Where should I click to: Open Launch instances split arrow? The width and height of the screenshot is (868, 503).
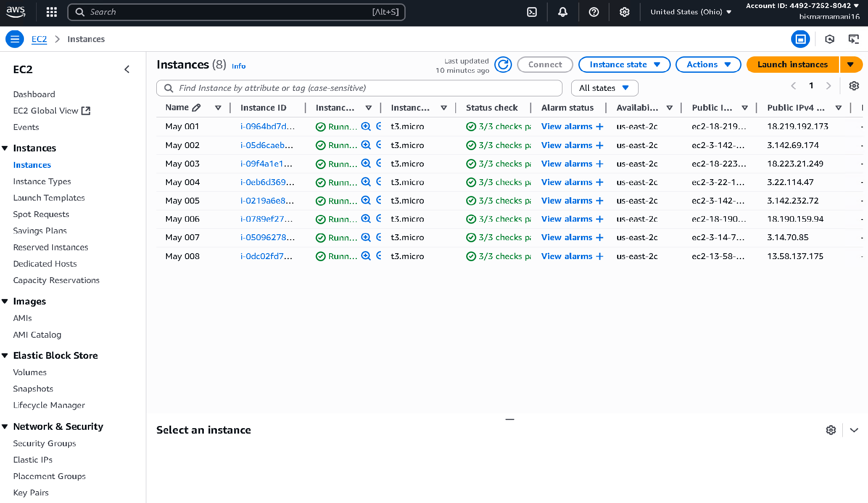pyautogui.click(x=851, y=65)
